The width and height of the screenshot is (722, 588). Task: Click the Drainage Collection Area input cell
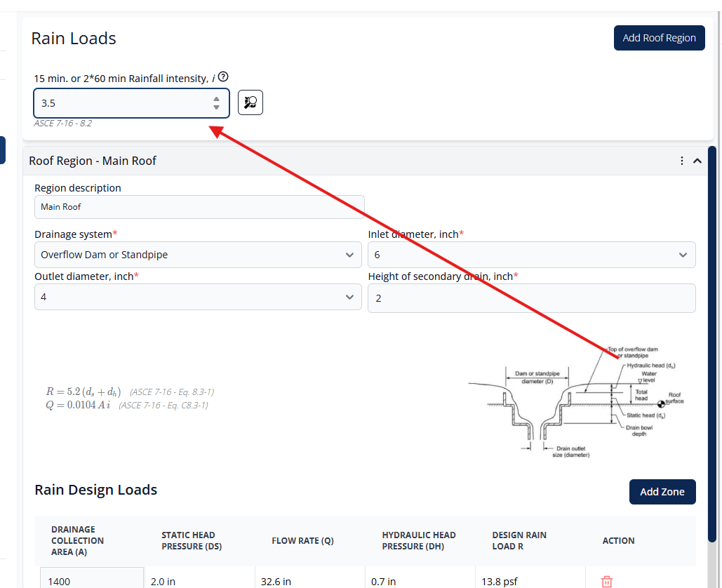coord(92,580)
